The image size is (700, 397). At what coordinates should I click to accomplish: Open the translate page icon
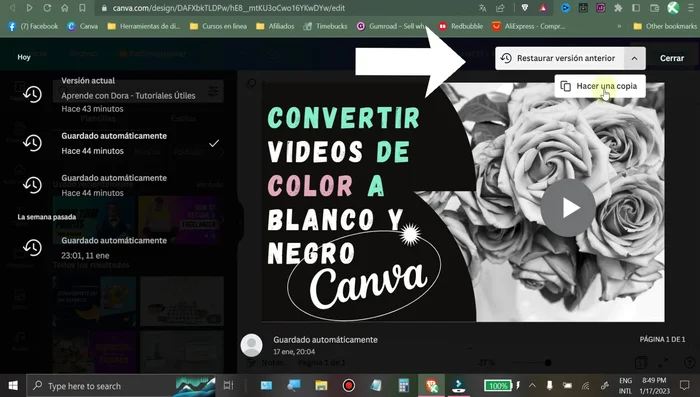pyautogui.click(x=483, y=8)
